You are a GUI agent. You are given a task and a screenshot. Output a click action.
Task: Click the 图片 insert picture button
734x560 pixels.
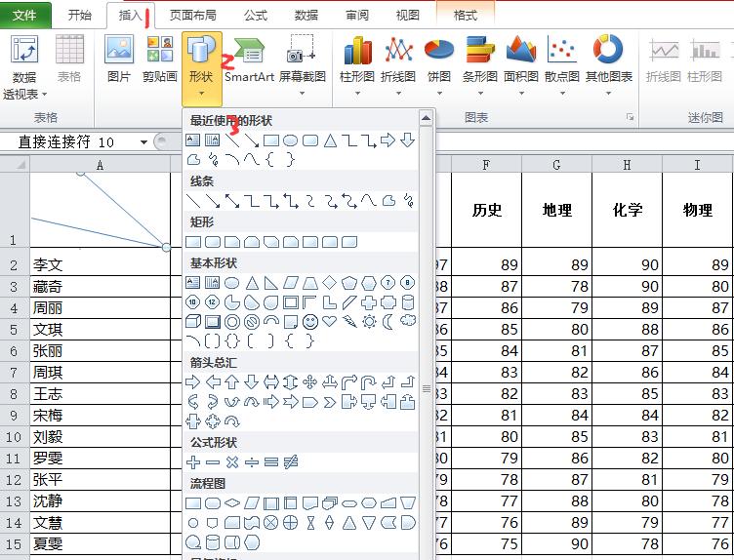(x=119, y=60)
